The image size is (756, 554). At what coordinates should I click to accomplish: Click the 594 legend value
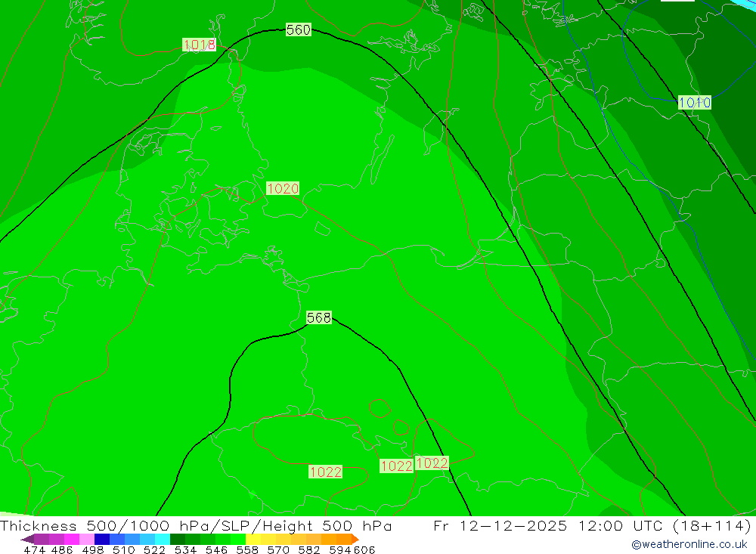pyautogui.click(x=339, y=549)
